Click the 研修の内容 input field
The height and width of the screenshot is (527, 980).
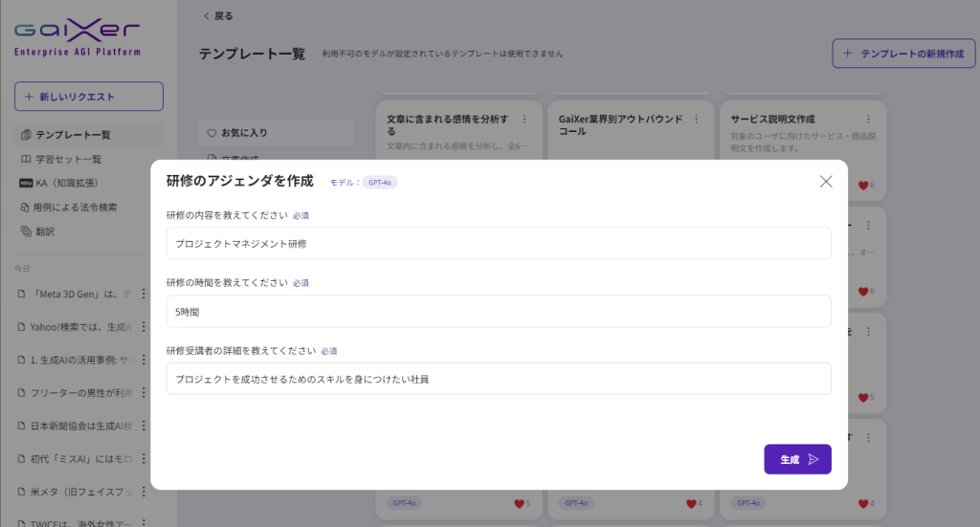tap(498, 243)
